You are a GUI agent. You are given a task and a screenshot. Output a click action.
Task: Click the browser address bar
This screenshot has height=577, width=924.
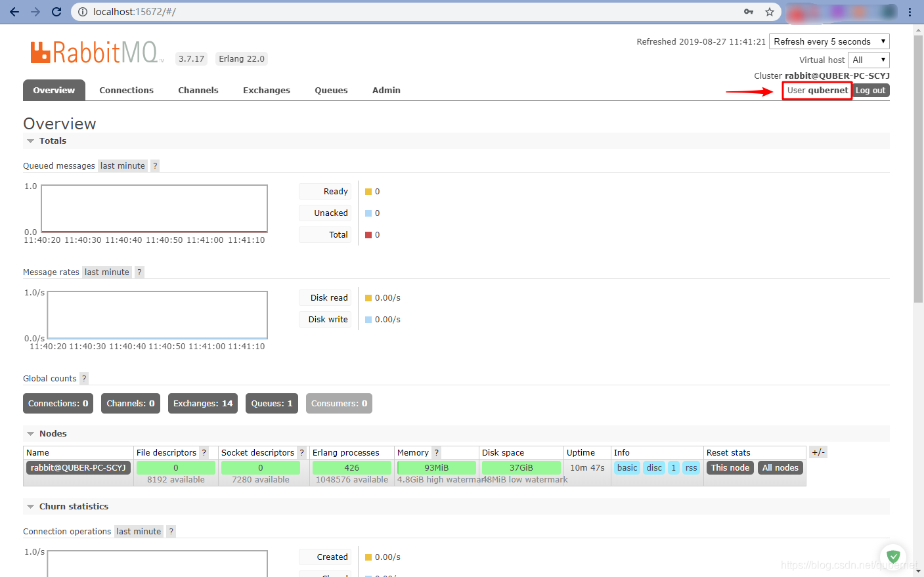point(407,12)
